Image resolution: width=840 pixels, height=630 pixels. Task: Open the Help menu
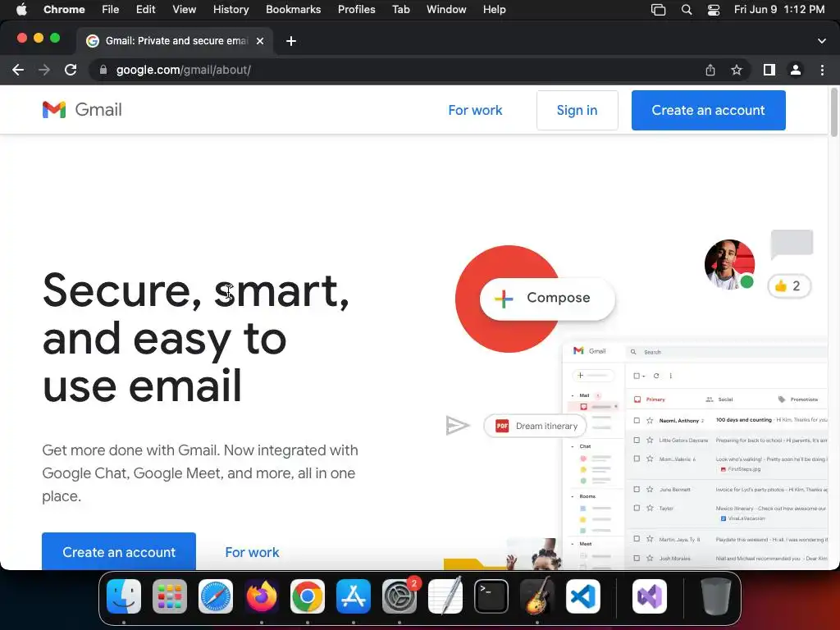click(x=494, y=10)
